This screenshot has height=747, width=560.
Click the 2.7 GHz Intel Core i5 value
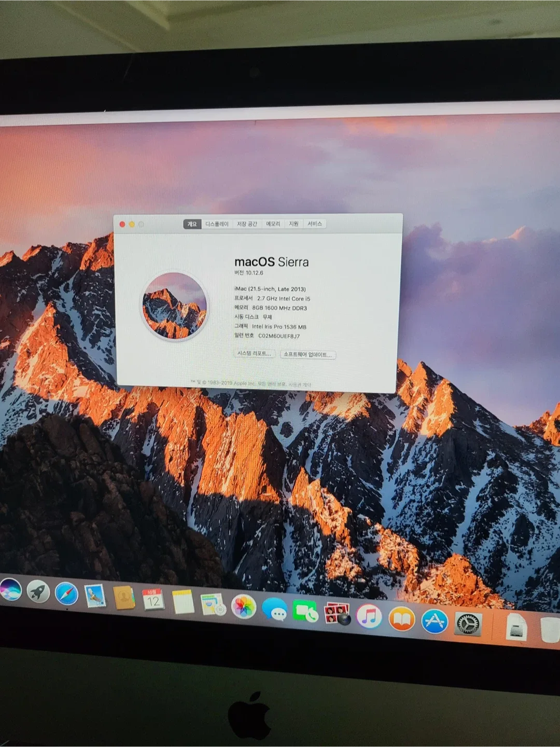tap(284, 299)
